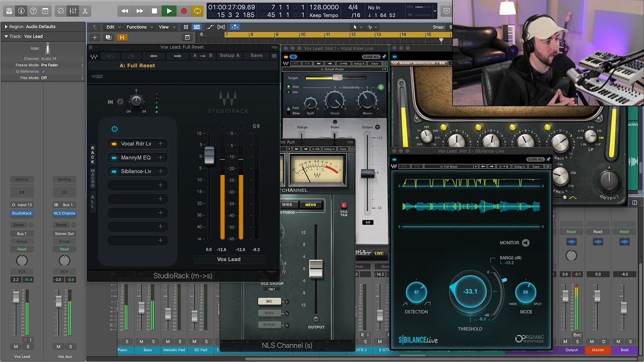
Task: Collapse the Track: Vox Lead disclosure triangle
Action: tap(6, 36)
